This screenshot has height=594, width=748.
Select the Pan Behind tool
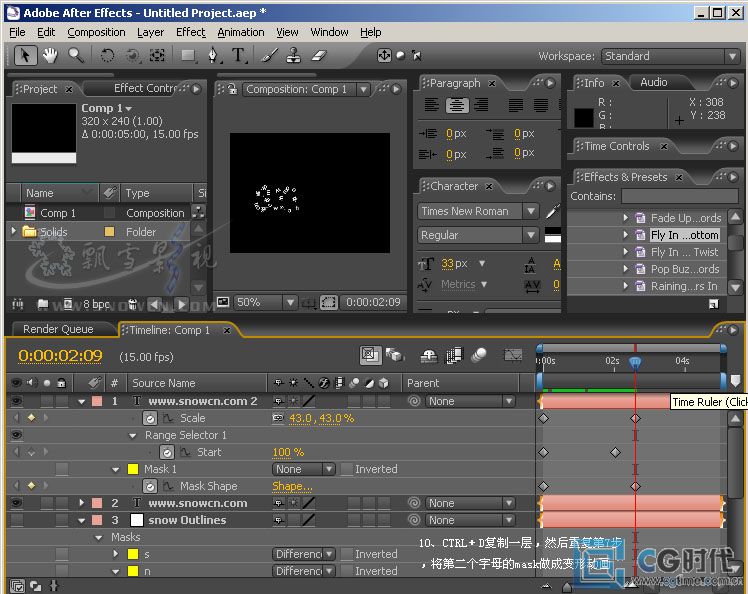157,56
